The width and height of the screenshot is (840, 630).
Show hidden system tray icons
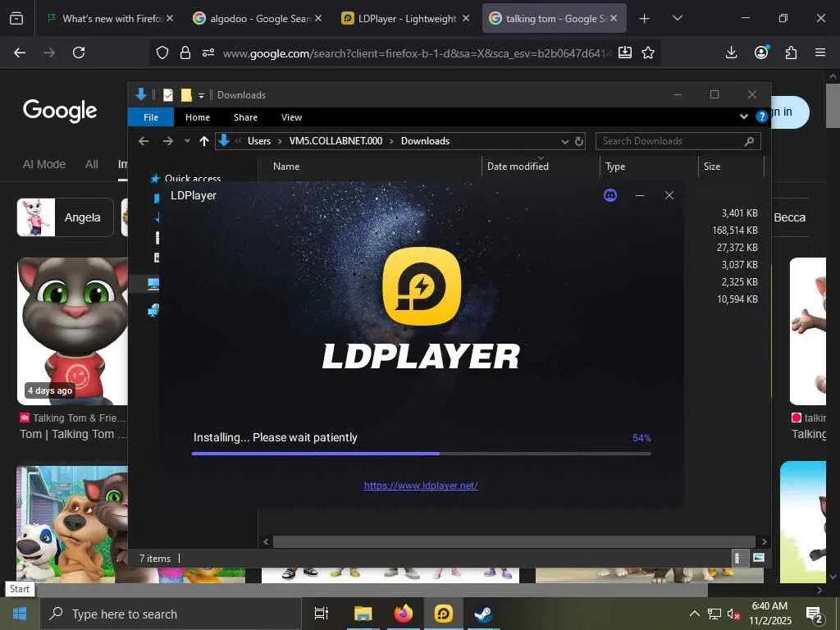694,614
